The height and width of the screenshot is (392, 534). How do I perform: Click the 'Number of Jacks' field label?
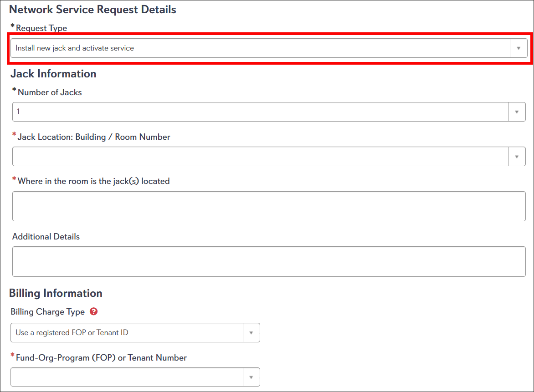[x=50, y=92]
